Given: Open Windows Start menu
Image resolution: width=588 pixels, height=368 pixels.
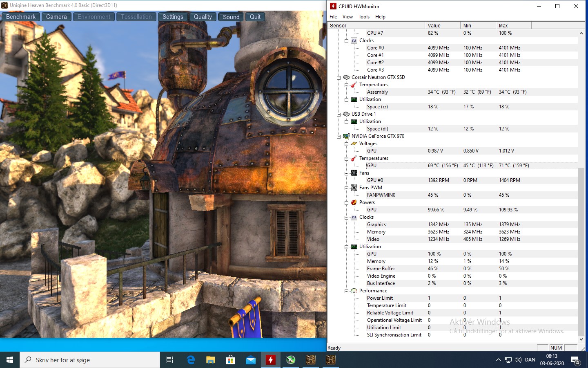Looking at the screenshot, I should point(10,360).
